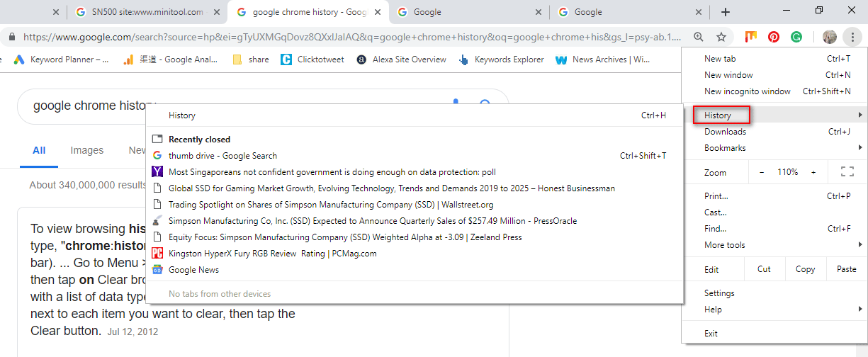Increase zoom with the plus button
868x357 pixels.
[813, 172]
